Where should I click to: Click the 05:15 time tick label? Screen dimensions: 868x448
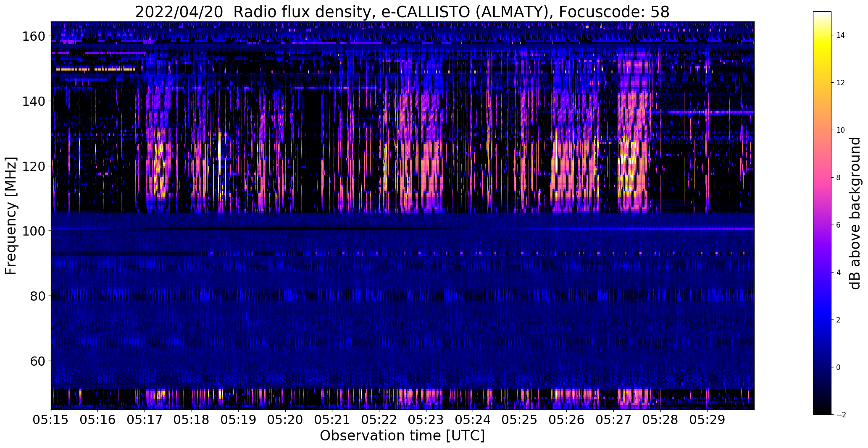(x=51, y=419)
